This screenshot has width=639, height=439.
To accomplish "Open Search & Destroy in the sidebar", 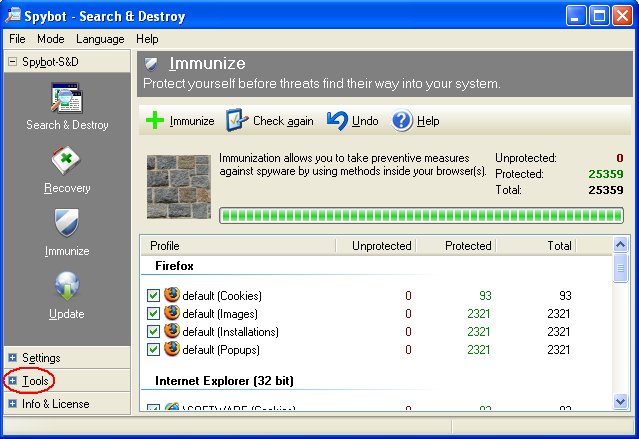I will [x=67, y=103].
